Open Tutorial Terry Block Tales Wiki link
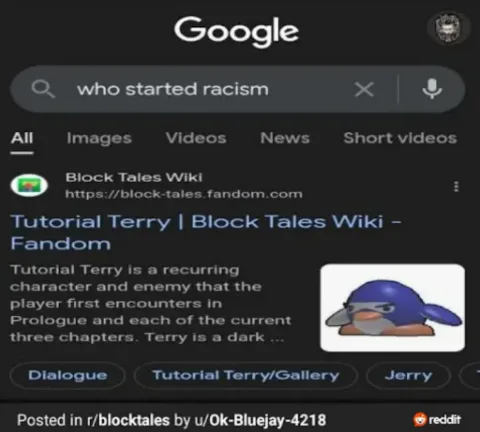This screenshot has width=480, height=432. click(205, 232)
